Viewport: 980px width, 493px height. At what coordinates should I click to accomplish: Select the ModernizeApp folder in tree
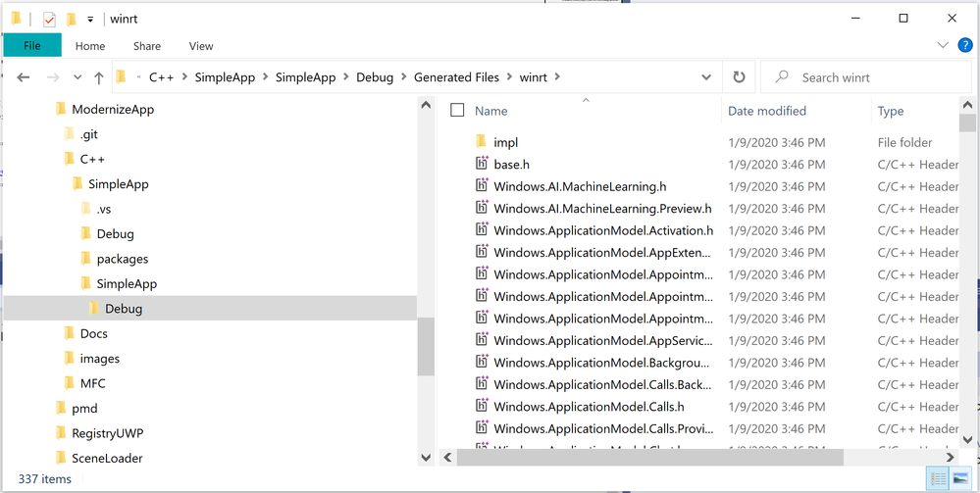(x=113, y=109)
